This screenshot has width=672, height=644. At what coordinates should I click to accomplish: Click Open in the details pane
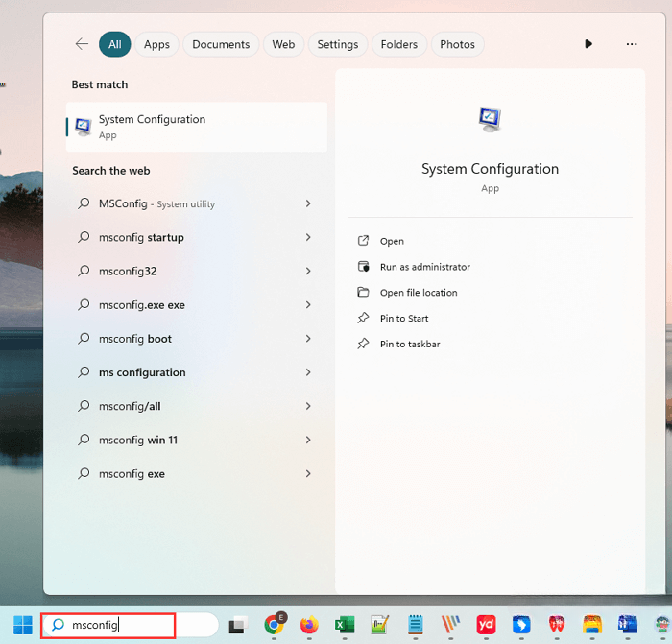coord(392,241)
